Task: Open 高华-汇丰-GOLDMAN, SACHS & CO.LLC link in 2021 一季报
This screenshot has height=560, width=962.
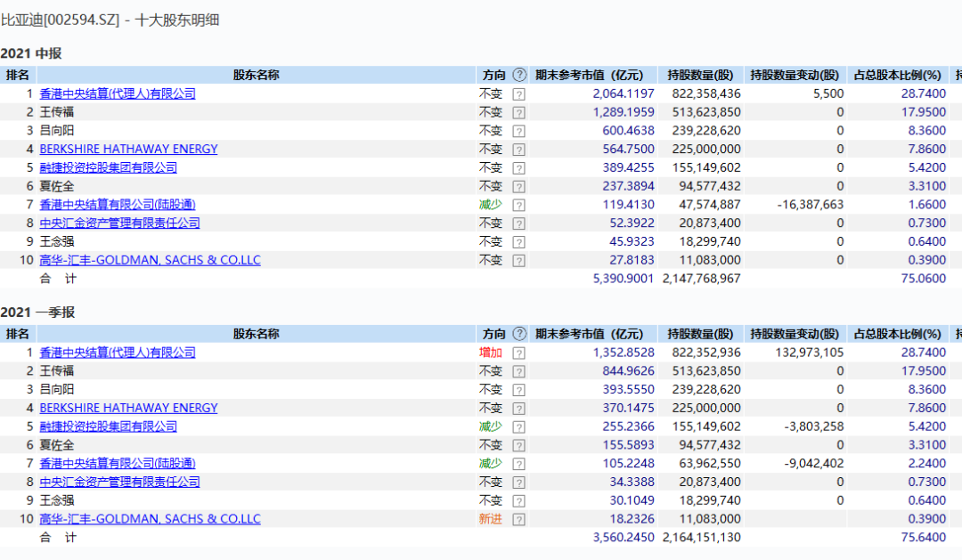Action: coord(150,519)
